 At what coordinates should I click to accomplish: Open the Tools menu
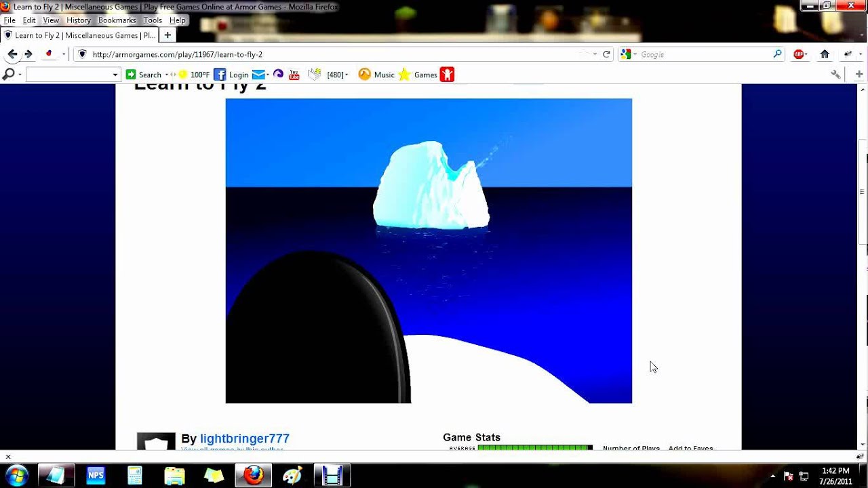(x=153, y=20)
